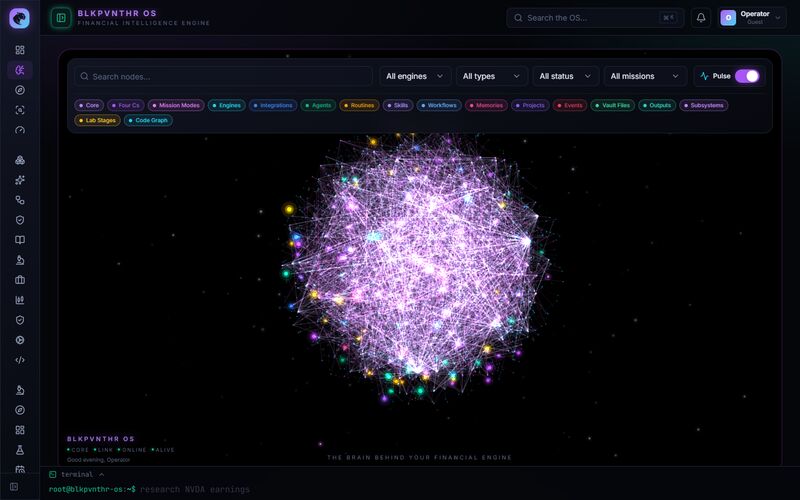Screen dimensions: 800x500
Task: Open the active brain graph sidebar icon
Action: (x=20, y=70)
